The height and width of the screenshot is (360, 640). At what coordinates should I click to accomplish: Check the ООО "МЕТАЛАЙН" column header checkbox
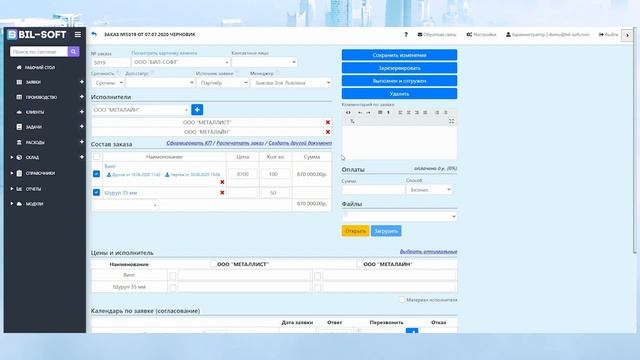[360, 264]
